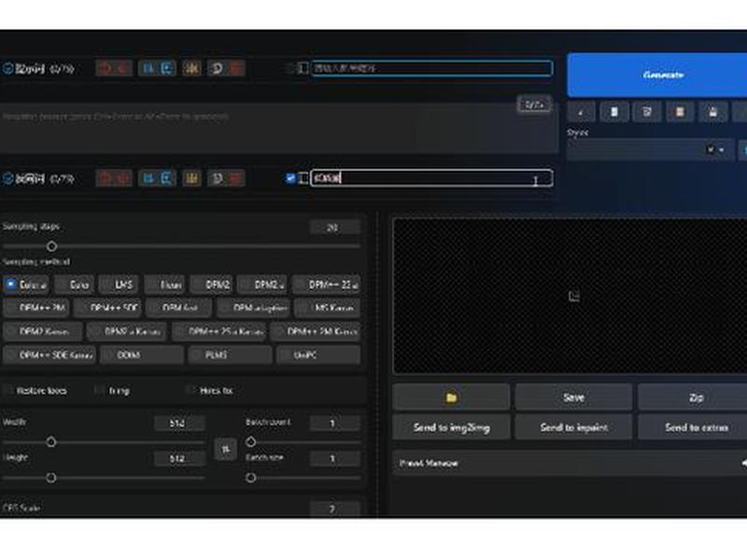This screenshot has width=747, height=560.
Task: Click the round blue icon left of the upper prompt label
Action: tap(7, 68)
